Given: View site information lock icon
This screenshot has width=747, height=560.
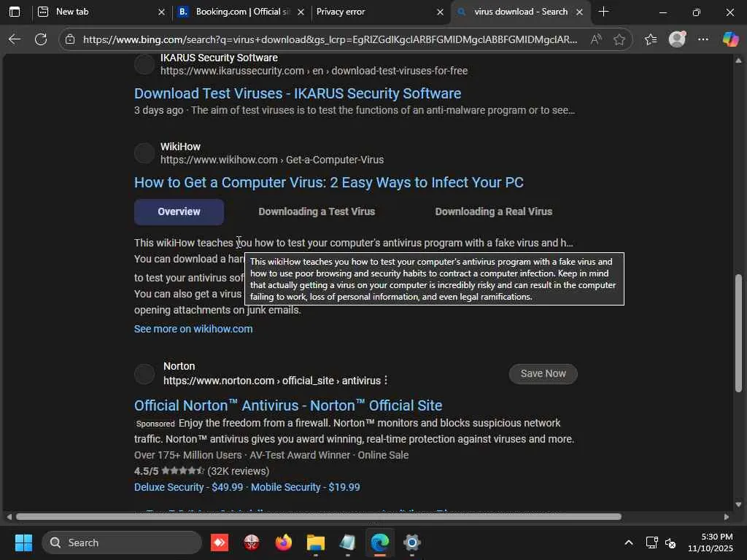Looking at the screenshot, I should click(70, 39).
